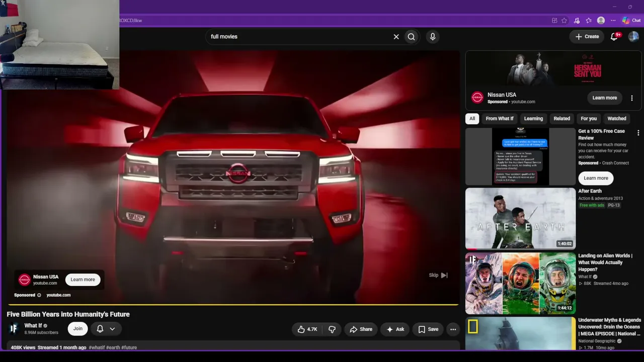The image size is (644, 362).
Task: Open options menu for Nissan USA sidebar ad
Action: [632, 98]
